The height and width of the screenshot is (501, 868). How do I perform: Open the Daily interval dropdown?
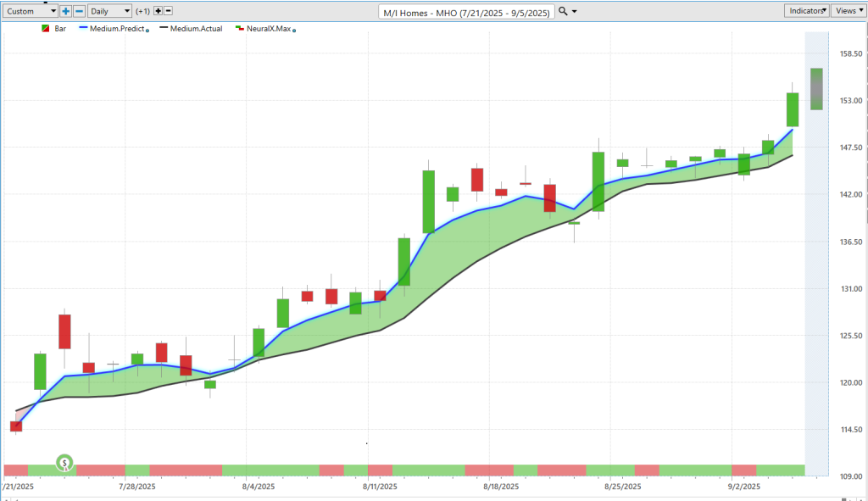coord(109,11)
